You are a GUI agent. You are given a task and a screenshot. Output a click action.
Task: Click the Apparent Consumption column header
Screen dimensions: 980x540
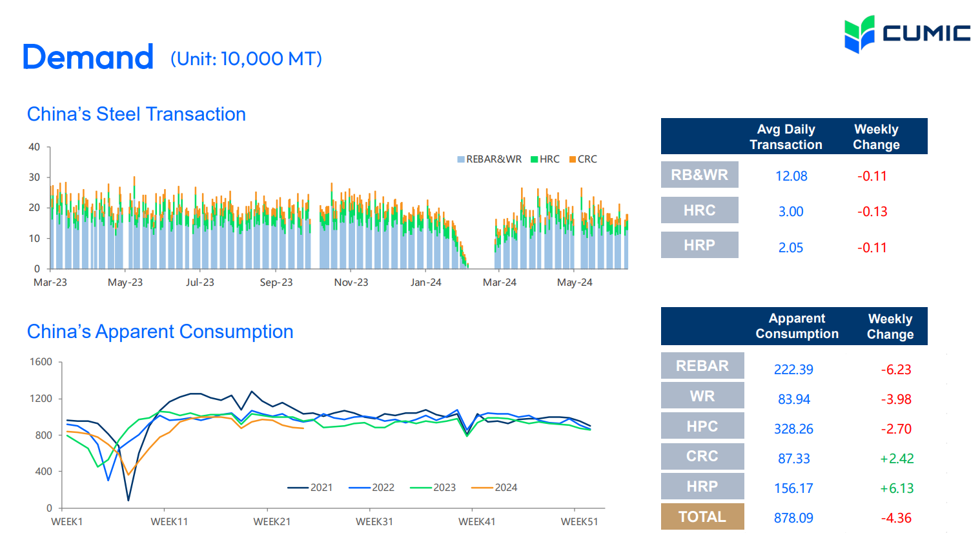[x=797, y=326]
